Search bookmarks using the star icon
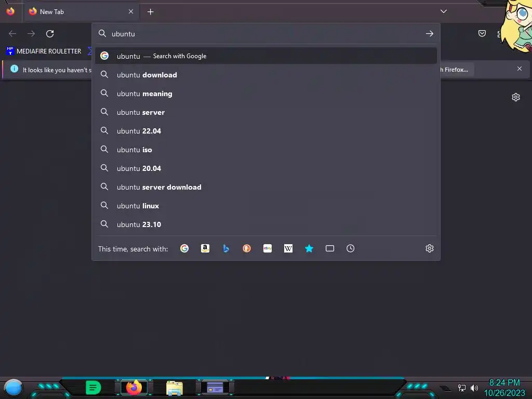This screenshot has height=399, width=532. tap(309, 248)
